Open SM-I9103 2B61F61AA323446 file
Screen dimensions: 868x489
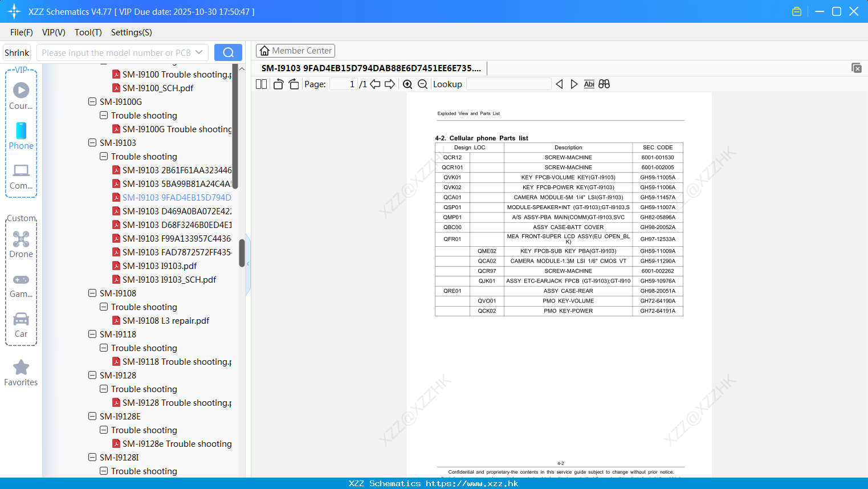177,170
